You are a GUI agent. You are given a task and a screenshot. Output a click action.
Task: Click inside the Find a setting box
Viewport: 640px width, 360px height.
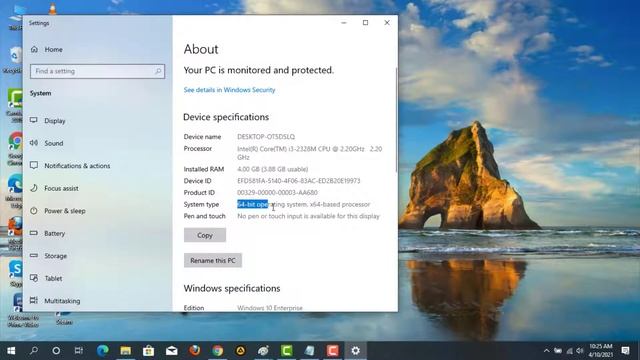pyautogui.click(x=97, y=71)
